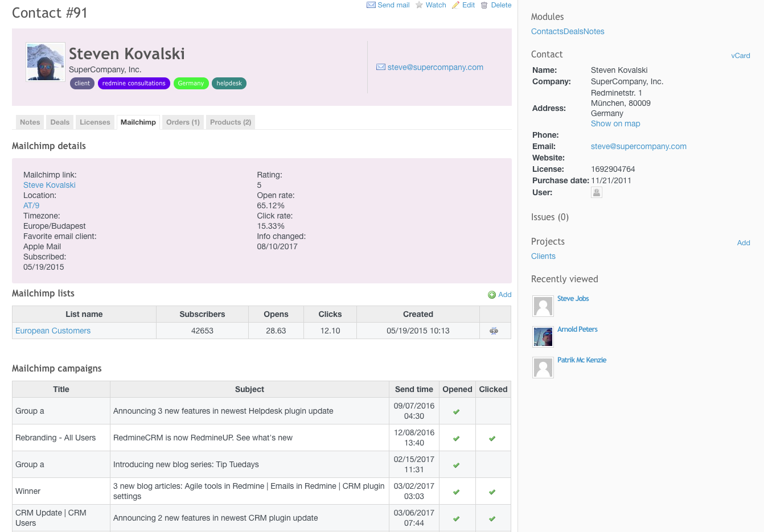Click the Edit pencil icon
Image resolution: width=764 pixels, height=532 pixels.
pyautogui.click(x=455, y=5)
